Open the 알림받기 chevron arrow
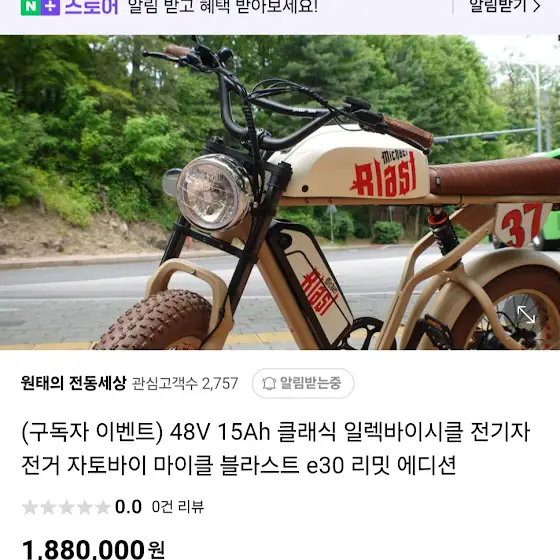Image resolution: width=560 pixels, height=560 pixels. [x=536, y=6]
